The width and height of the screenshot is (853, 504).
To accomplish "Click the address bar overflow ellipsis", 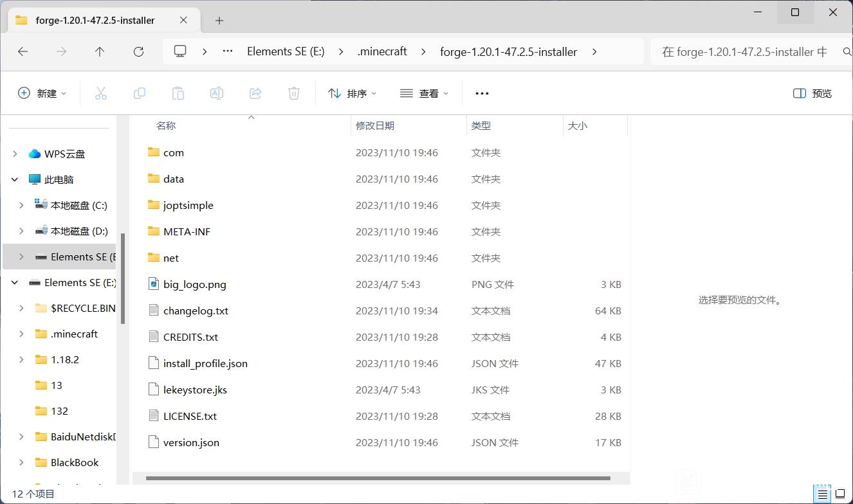I will (227, 51).
